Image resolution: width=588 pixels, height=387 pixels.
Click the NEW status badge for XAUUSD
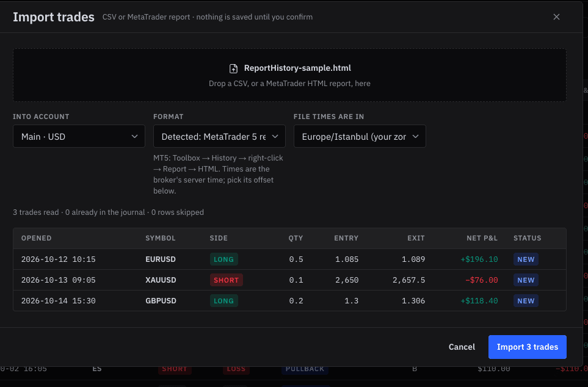[526, 280]
